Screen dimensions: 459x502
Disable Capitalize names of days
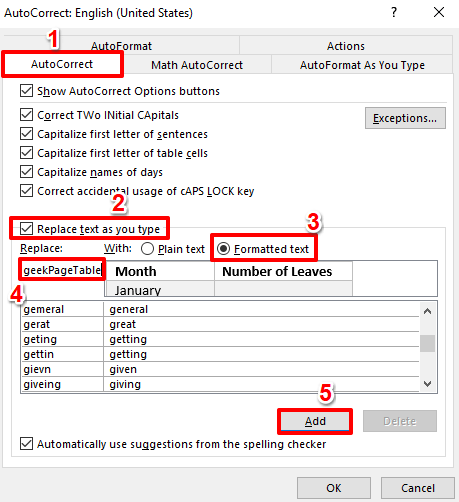coord(26,172)
